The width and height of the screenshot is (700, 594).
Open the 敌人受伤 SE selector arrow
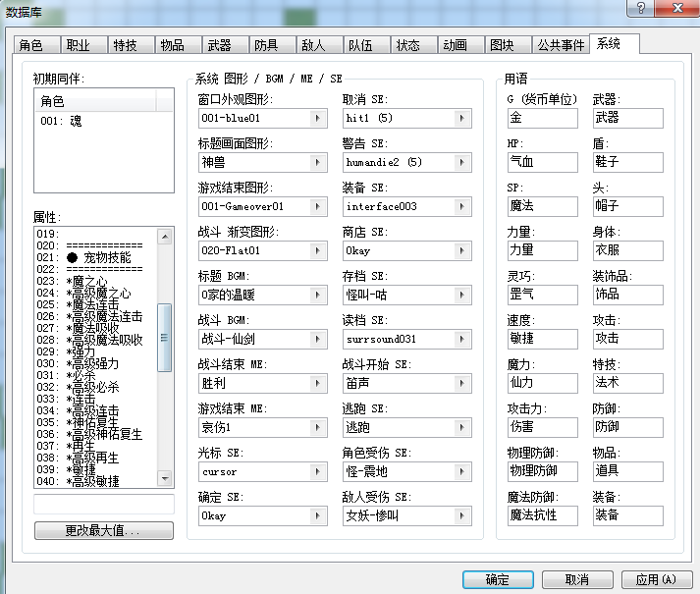pyautogui.click(x=462, y=516)
